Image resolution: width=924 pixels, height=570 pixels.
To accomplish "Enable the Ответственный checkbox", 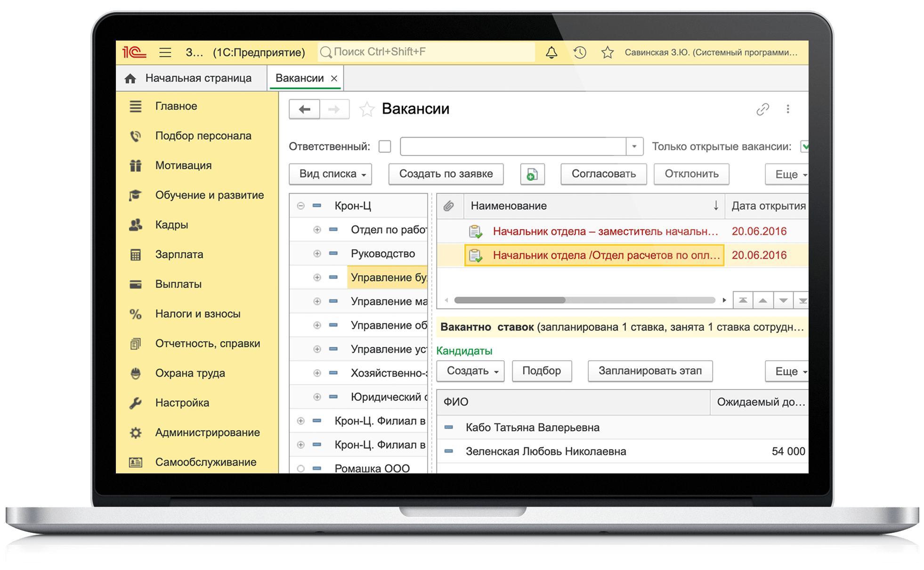I will [385, 147].
